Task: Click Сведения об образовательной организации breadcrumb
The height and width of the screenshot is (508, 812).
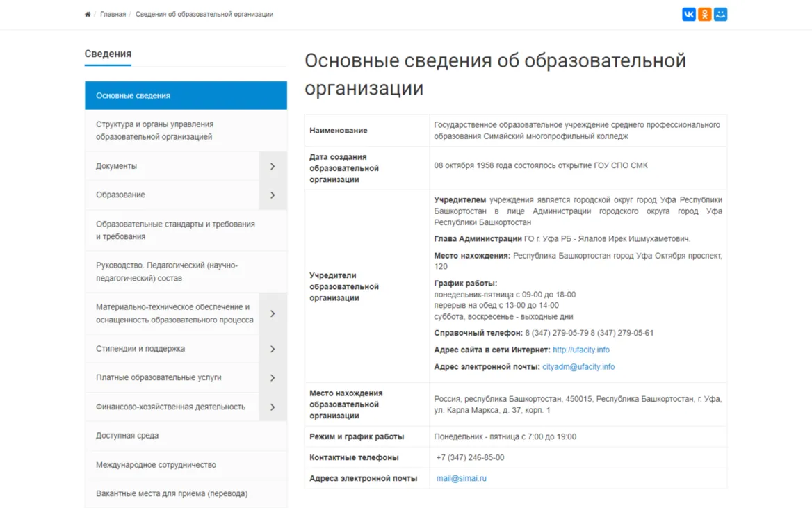Action: point(204,14)
